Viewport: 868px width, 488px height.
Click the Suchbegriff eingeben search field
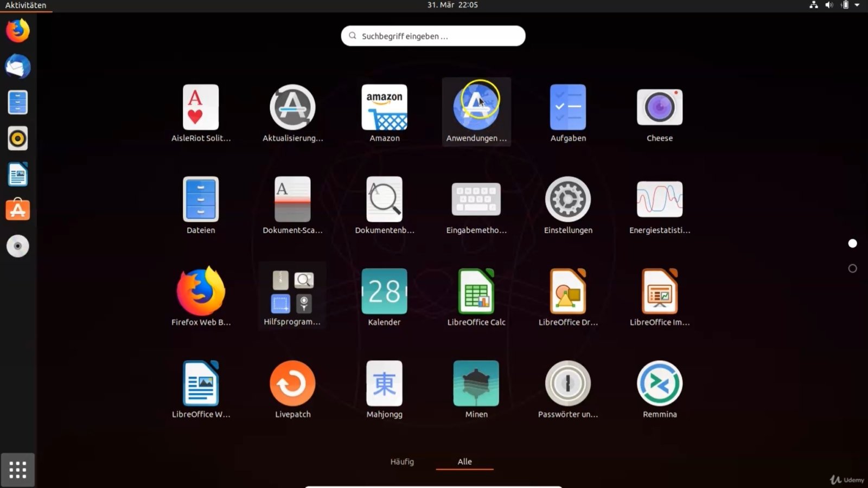[x=433, y=36]
